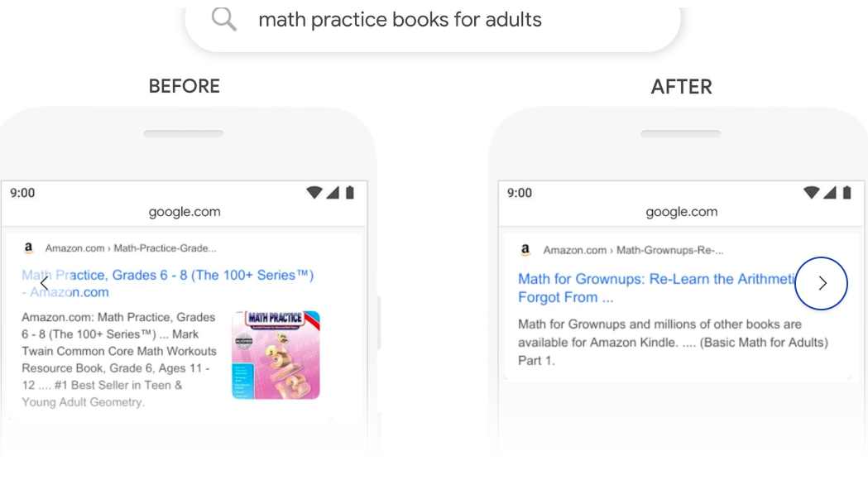
Task: Click the magnifying glass search icon
Action: [x=223, y=19]
